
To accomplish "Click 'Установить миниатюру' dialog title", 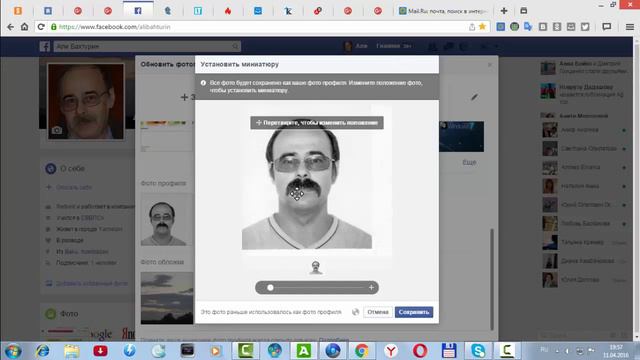I will 240,64.
